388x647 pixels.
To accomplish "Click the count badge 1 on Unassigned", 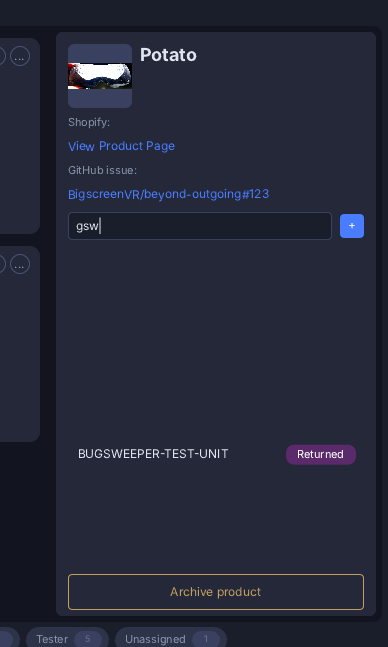I will pos(206,639).
